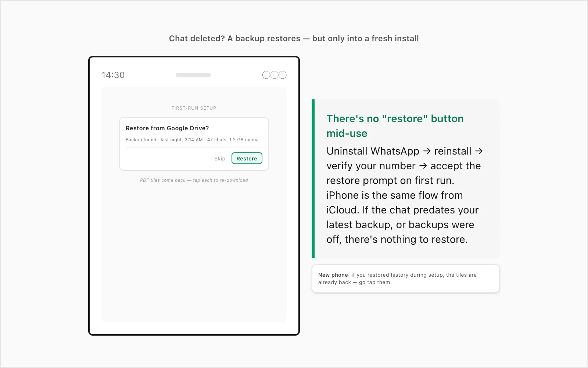588x368 pixels.
Task: Select the 14:30 time in the status bar
Action: [113, 75]
